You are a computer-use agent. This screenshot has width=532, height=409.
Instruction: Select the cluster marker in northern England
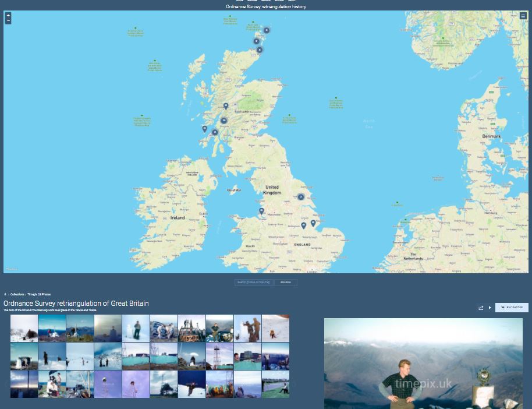pos(301,197)
